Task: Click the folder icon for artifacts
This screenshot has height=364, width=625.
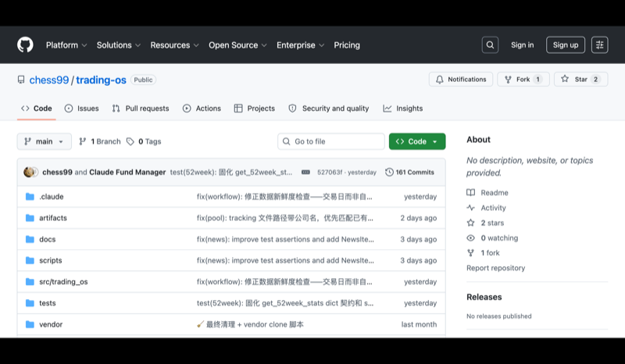Action: (30, 218)
